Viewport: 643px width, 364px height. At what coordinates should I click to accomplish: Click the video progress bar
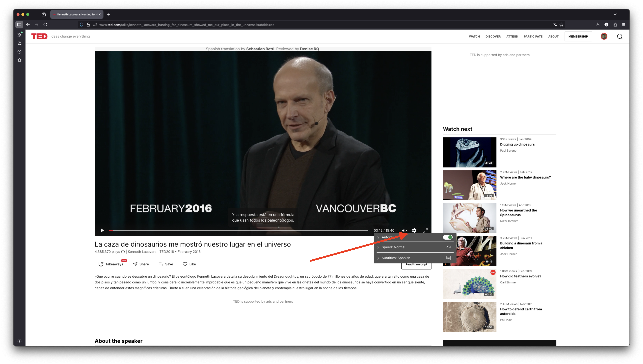tap(239, 230)
